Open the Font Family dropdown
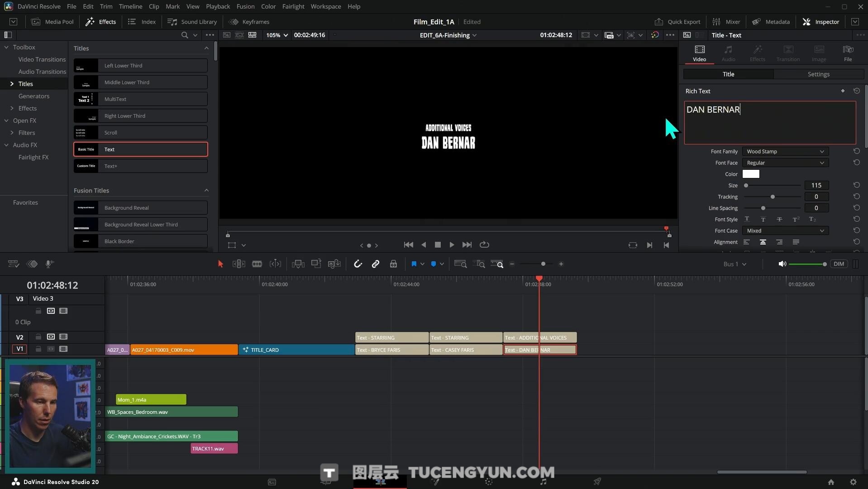Viewport: 868px width, 489px height. click(785, 151)
